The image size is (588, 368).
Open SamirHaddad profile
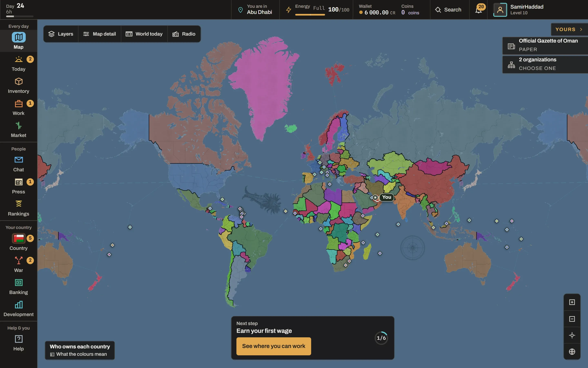coord(518,9)
